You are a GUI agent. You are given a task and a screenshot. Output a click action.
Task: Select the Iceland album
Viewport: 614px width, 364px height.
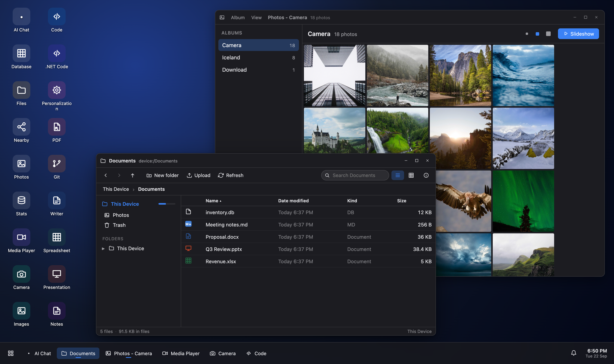(258, 57)
